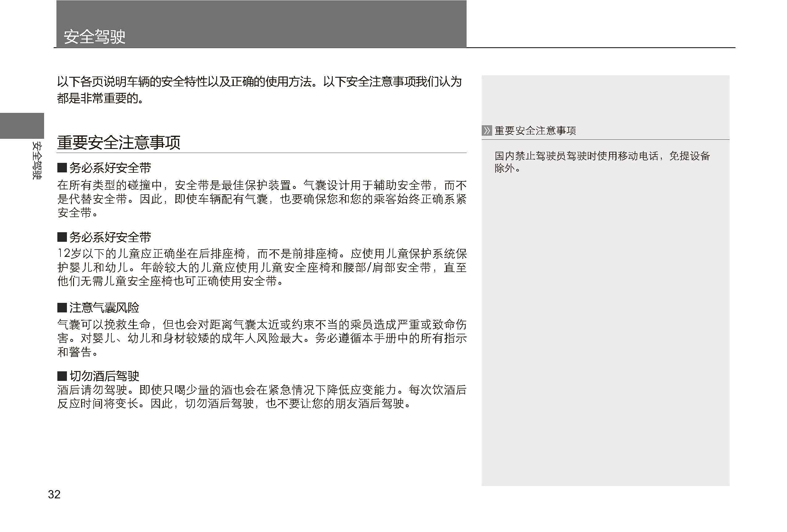The width and height of the screenshot is (787, 532).
Task: Click the vertical 安全驾驶 side label
Action: click(37, 160)
